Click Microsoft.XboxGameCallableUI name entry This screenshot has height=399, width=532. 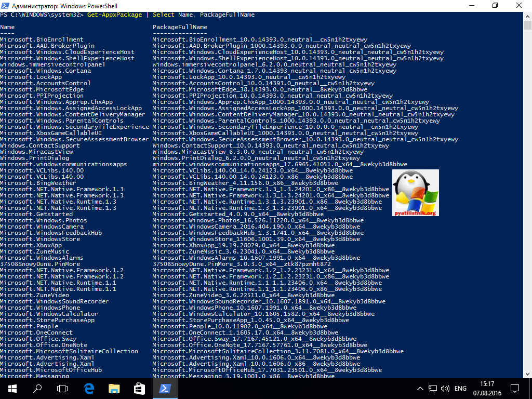[x=51, y=133]
